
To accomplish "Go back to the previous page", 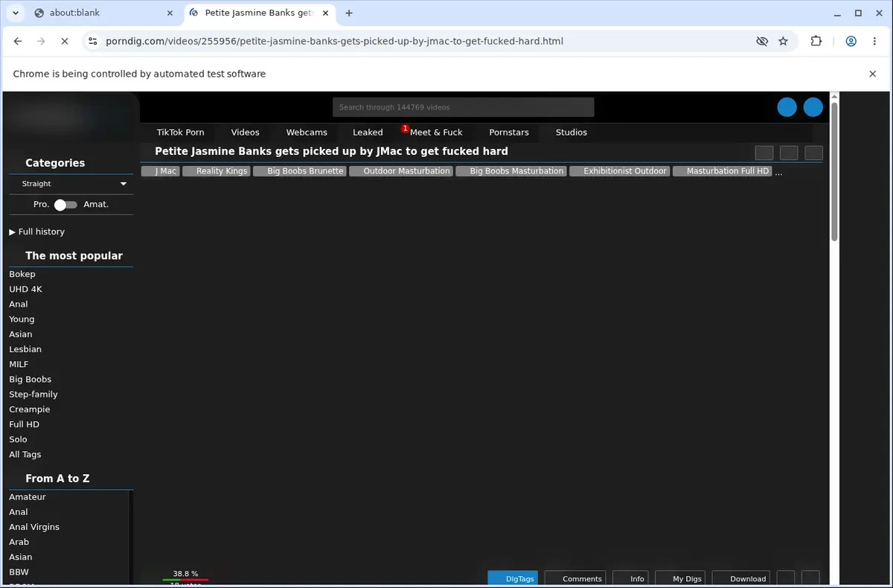I will pyautogui.click(x=18, y=42).
